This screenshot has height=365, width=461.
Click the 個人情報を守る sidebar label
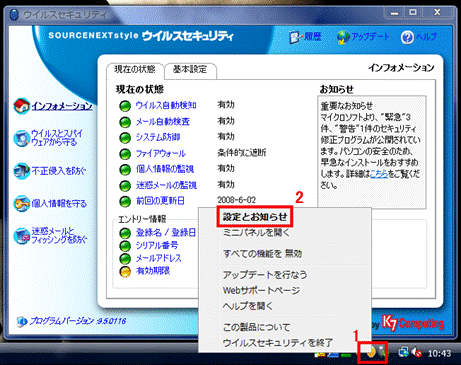pos(59,203)
